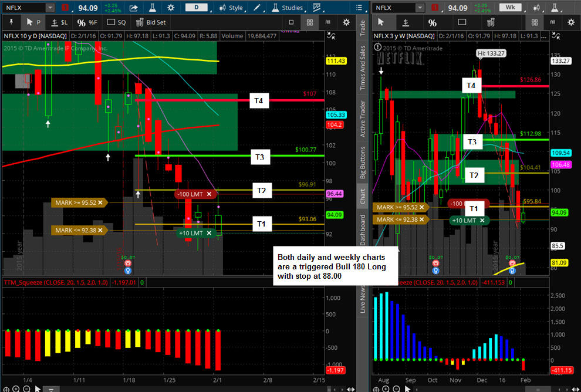Open the candlestick style icon in weekly chart
The image size is (581, 392).
[x=537, y=8]
